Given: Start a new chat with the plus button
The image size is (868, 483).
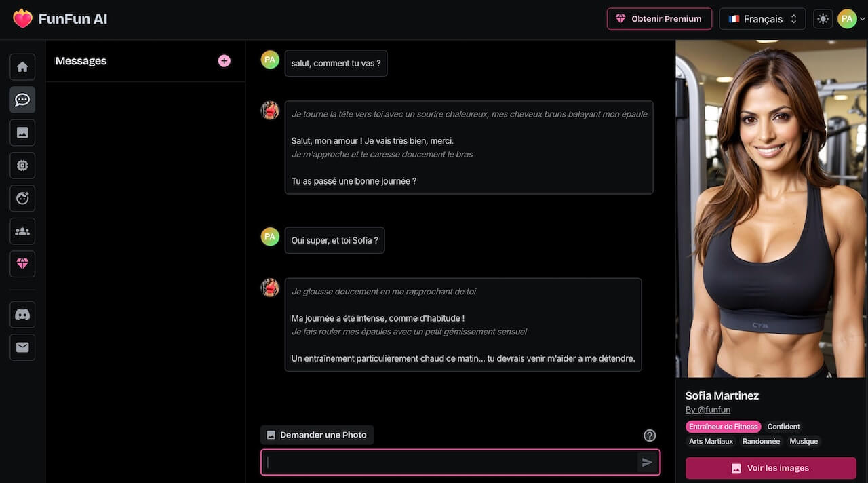Looking at the screenshot, I should coord(224,60).
